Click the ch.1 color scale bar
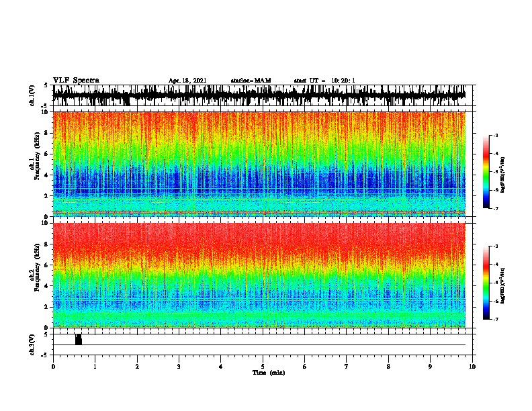The image size is (532, 411). point(486,172)
